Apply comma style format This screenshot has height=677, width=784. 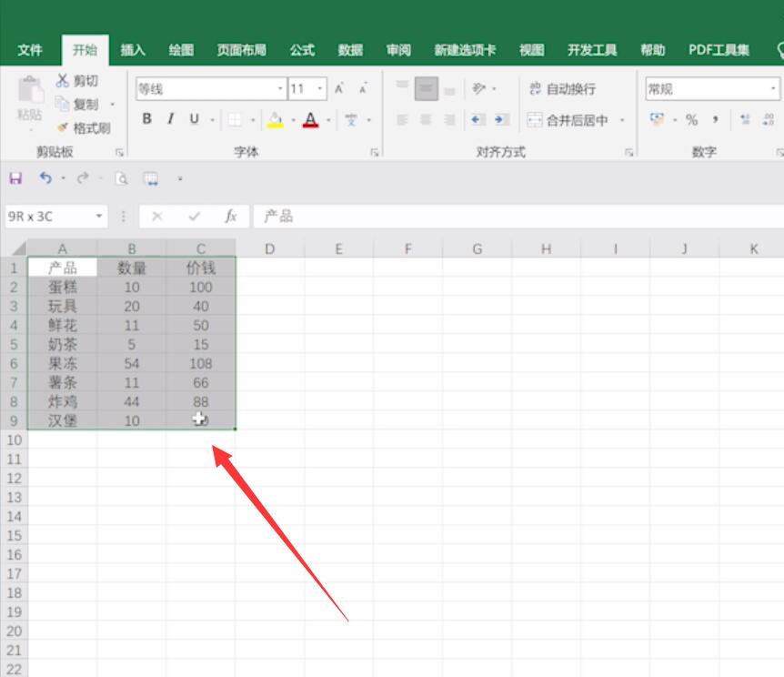(716, 119)
